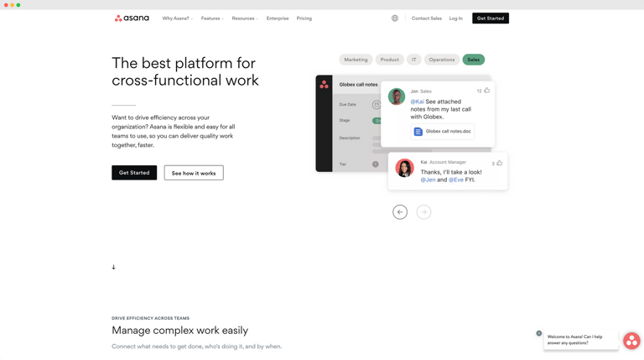Click the green Stage status pill
Screen dimensions: 644x360
click(x=377, y=121)
